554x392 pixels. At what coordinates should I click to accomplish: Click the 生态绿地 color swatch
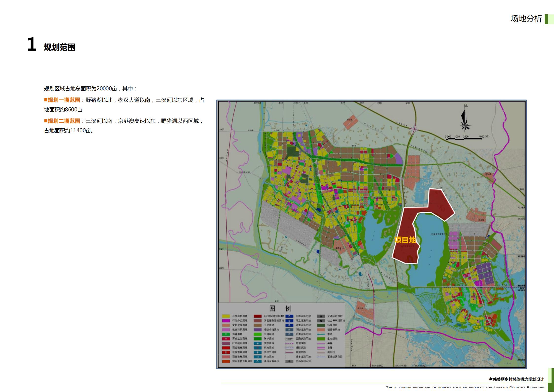321,339
